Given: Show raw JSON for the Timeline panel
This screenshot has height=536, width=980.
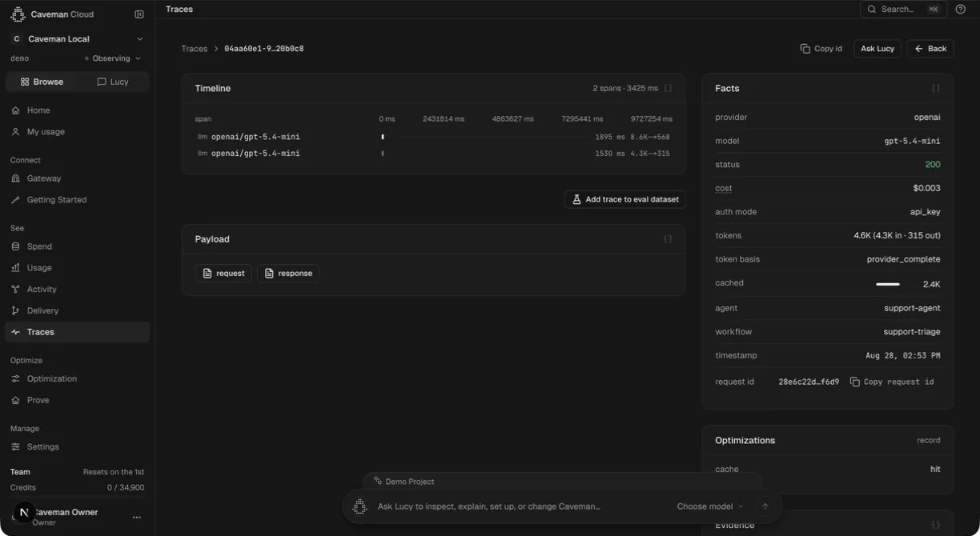Looking at the screenshot, I should coord(668,88).
